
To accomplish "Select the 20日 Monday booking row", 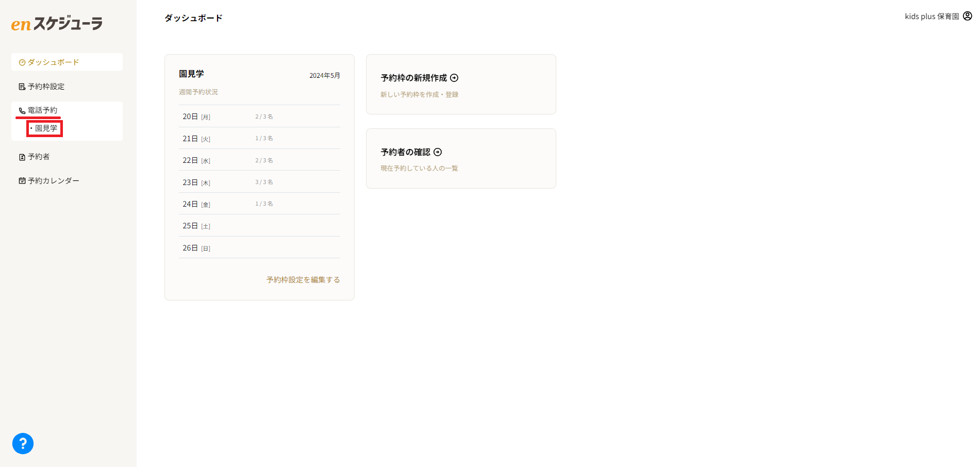I will (x=259, y=116).
